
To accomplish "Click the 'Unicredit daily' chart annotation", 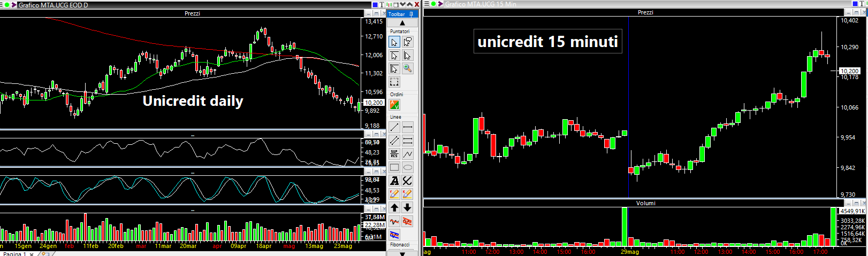I will pyautogui.click(x=193, y=101).
